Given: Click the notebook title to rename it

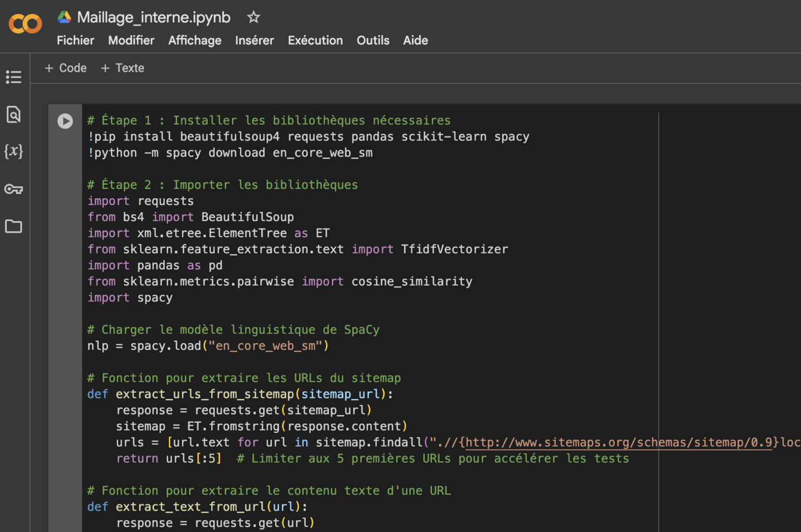Looking at the screenshot, I should click(153, 17).
